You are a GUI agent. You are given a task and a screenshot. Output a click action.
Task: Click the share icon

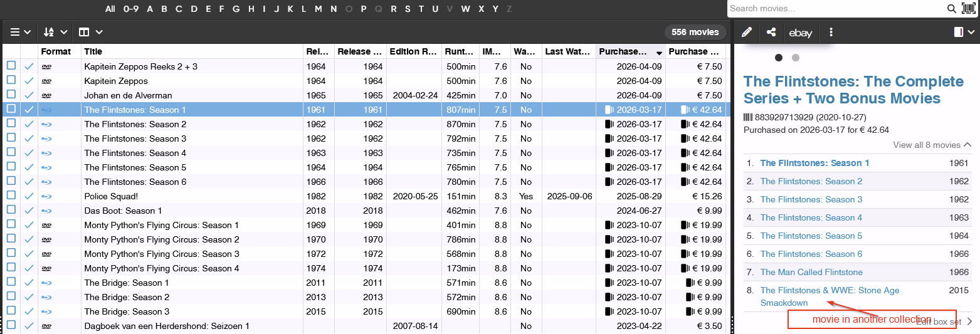[771, 33]
